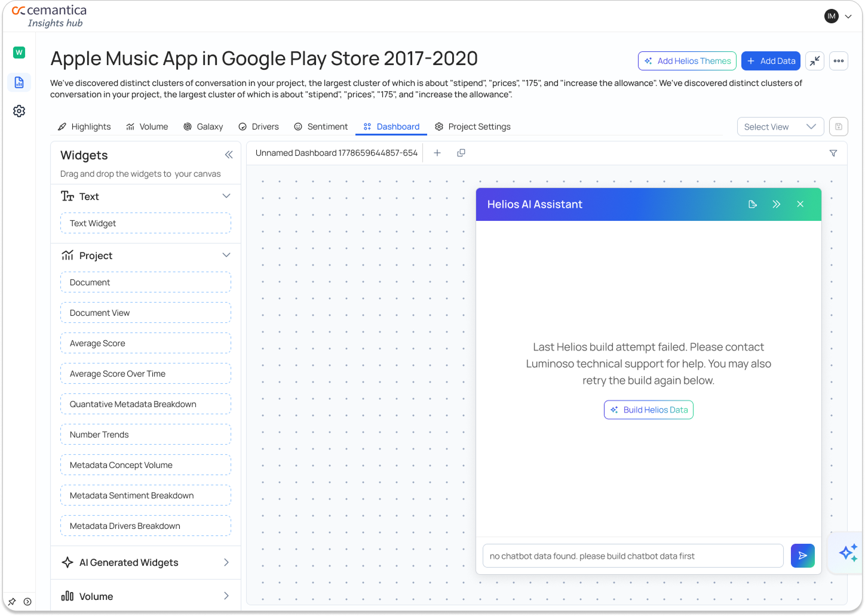
Task: Open the documents icon in left sidebar
Action: (x=19, y=82)
